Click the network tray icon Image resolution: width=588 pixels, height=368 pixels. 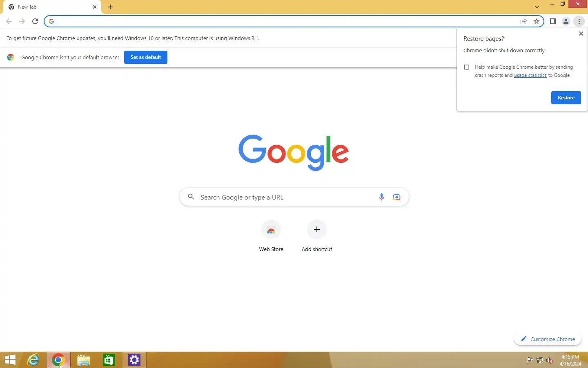tap(540, 360)
